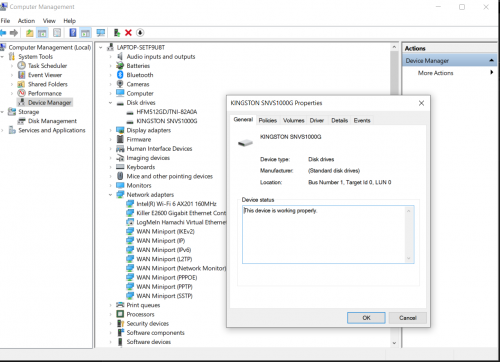Expand Mice and other pointing devices
Image resolution: width=500 pixels, height=362 pixels.
(110, 176)
